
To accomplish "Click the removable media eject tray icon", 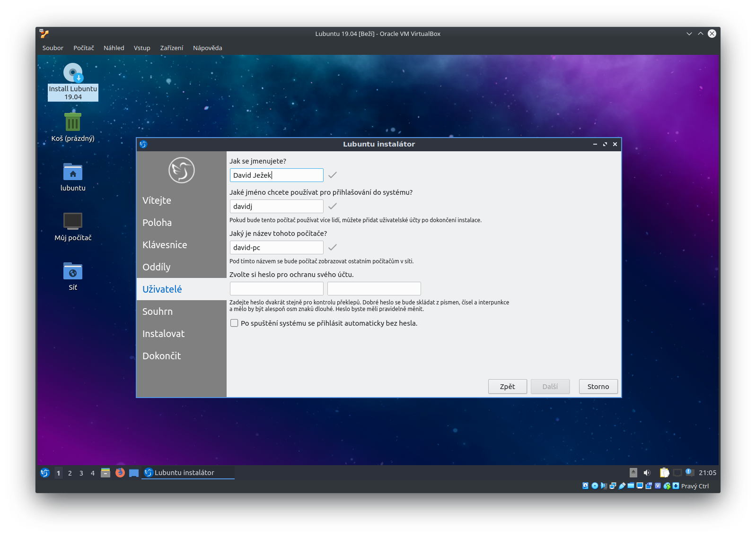I will 633,473.
